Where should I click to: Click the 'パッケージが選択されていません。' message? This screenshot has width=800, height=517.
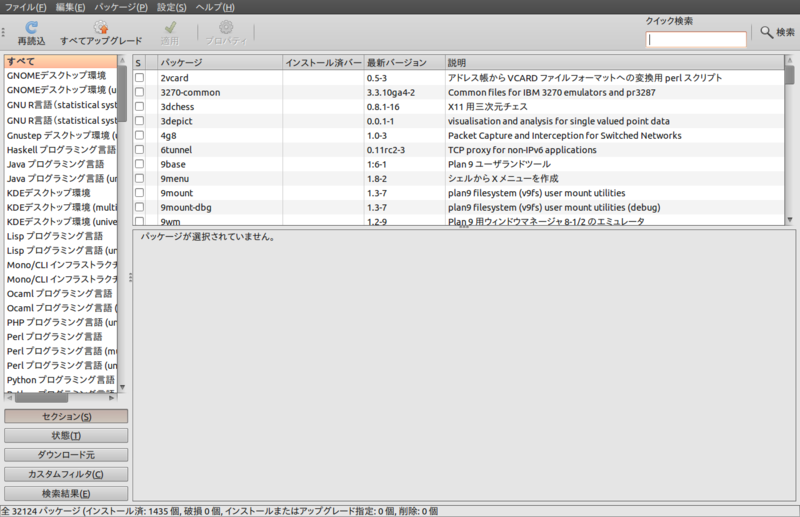pos(208,237)
